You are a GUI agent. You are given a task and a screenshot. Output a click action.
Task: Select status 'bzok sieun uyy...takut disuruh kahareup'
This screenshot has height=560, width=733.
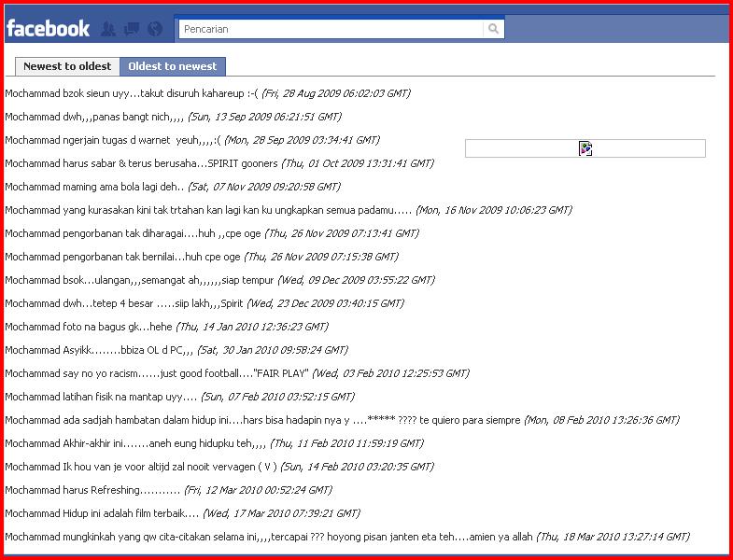coord(131,93)
